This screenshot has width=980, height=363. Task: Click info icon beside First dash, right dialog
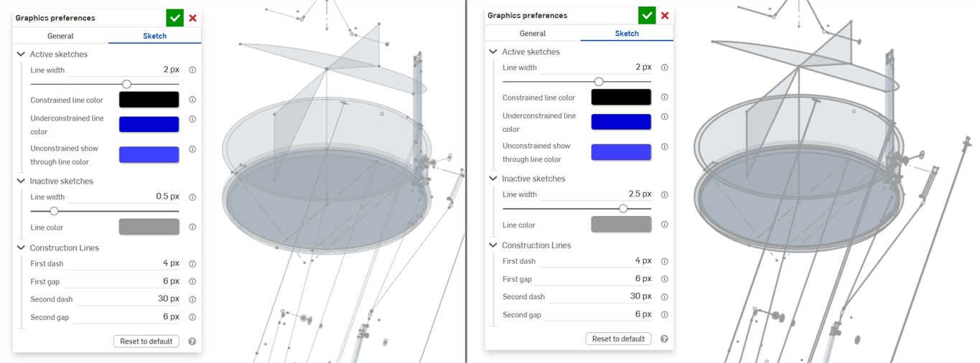pos(665,261)
